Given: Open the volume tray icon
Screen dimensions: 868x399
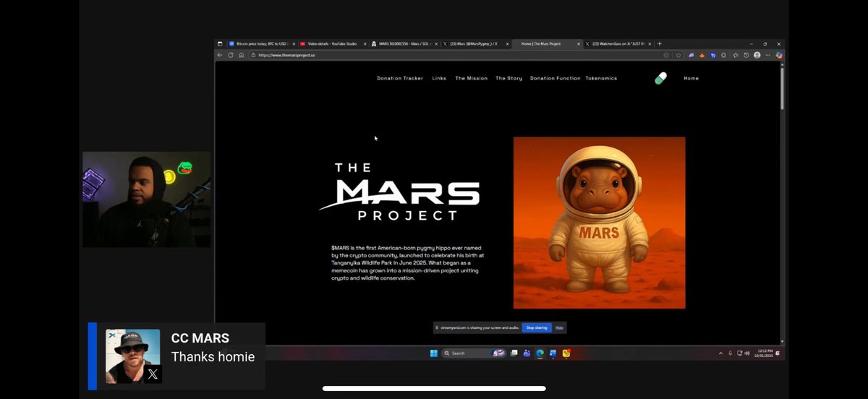Looking at the screenshot, I should click(x=747, y=353).
